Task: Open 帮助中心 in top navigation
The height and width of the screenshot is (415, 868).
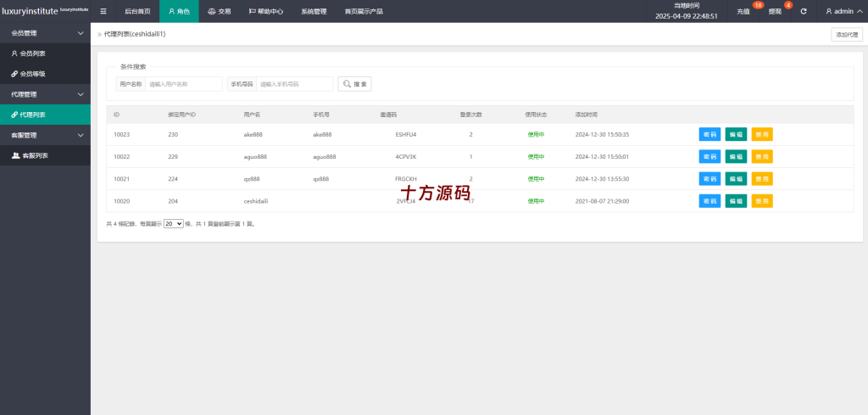Action: pyautogui.click(x=265, y=11)
